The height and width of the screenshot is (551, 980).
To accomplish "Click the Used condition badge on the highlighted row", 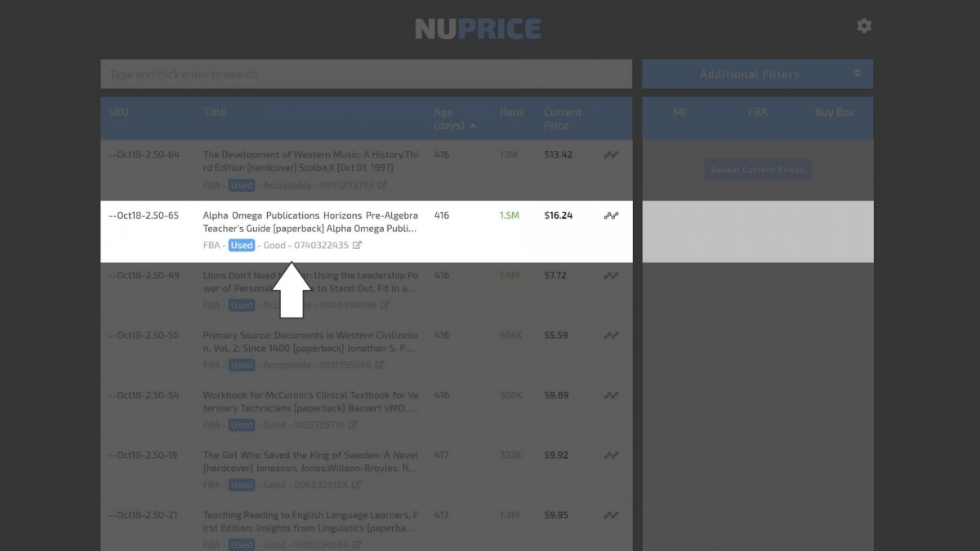I will click(241, 245).
